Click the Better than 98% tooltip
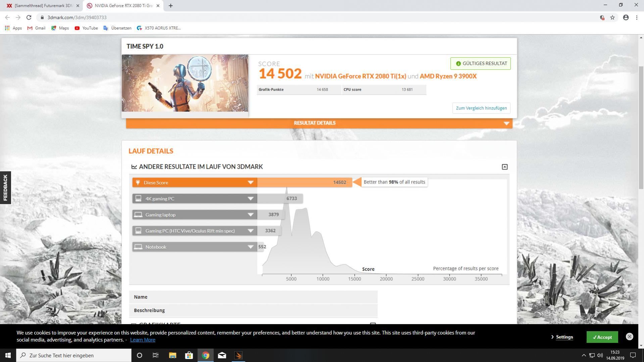The image size is (644, 362). tap(394, 182)
